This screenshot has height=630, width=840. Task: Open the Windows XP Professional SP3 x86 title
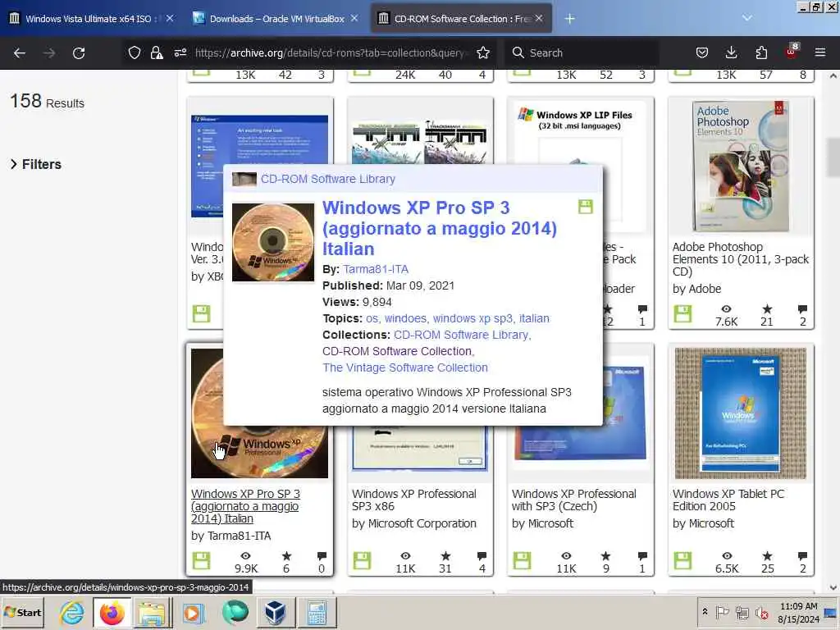(x=413, y=500)
